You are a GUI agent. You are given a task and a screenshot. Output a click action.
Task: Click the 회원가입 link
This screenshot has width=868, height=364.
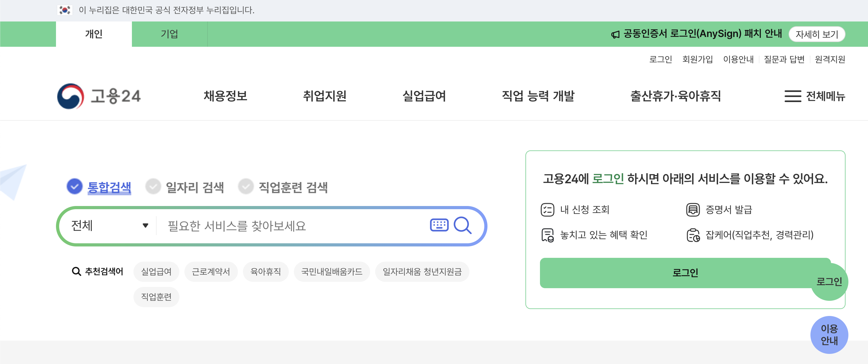697,59
